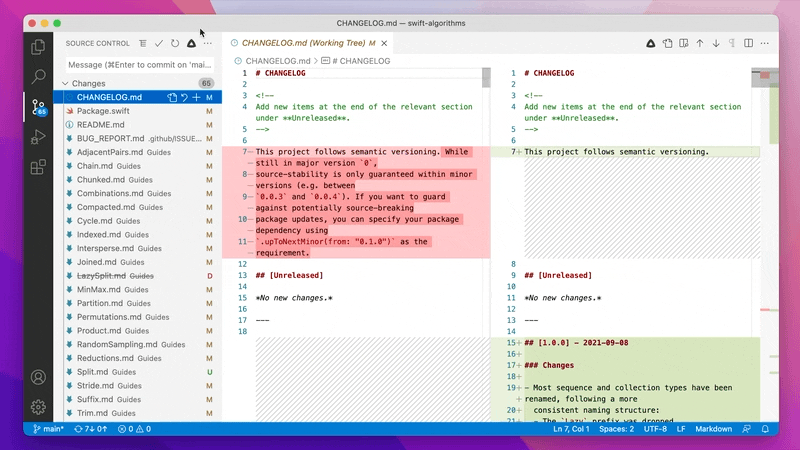Click the commit checkmark in Source Control
The image size is (800, 450).
point(159,43)
